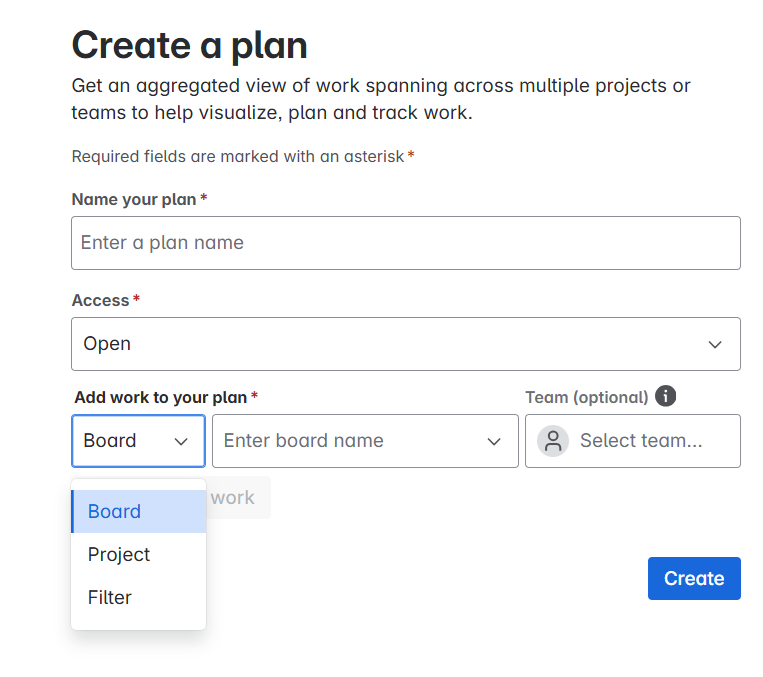The image size is (763, 677).
Task: Click the person avatar icon in team field
Action: tap(553, 441)
